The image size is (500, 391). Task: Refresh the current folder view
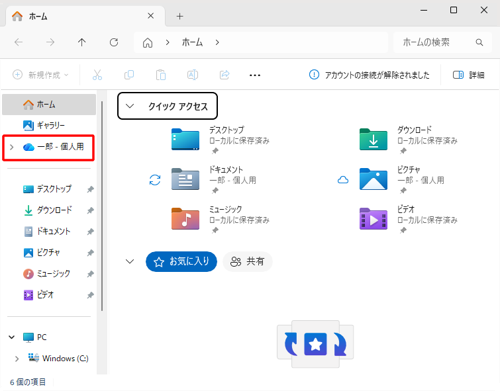point(114,42)
